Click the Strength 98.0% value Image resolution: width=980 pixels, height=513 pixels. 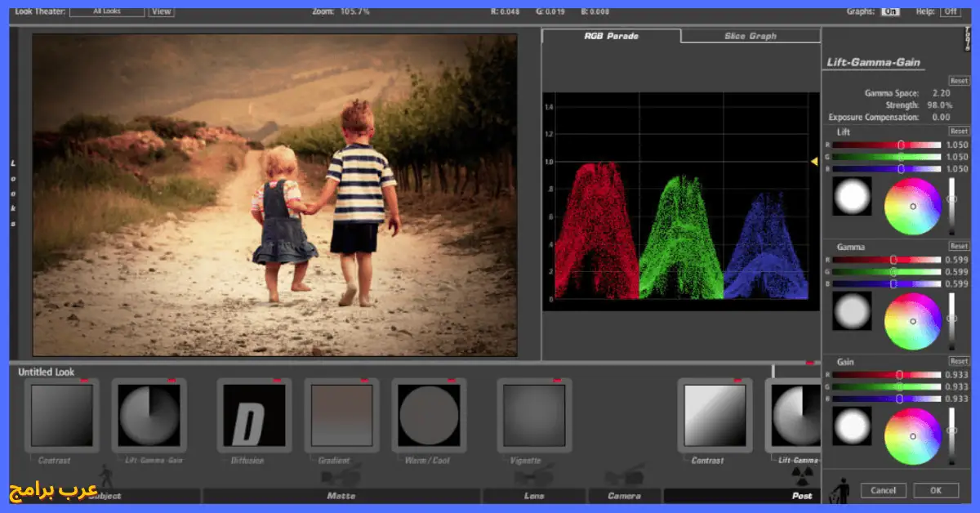(939, 105)
